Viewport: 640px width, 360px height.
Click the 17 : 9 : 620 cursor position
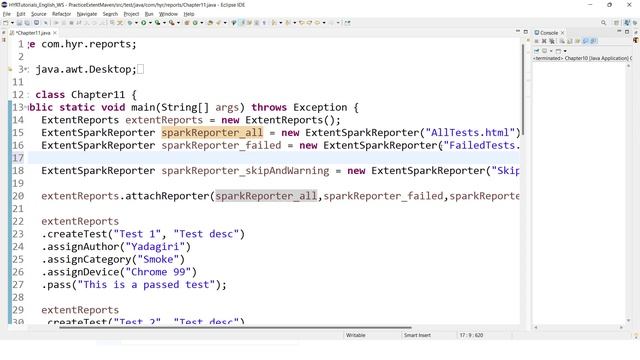point(471,335)
